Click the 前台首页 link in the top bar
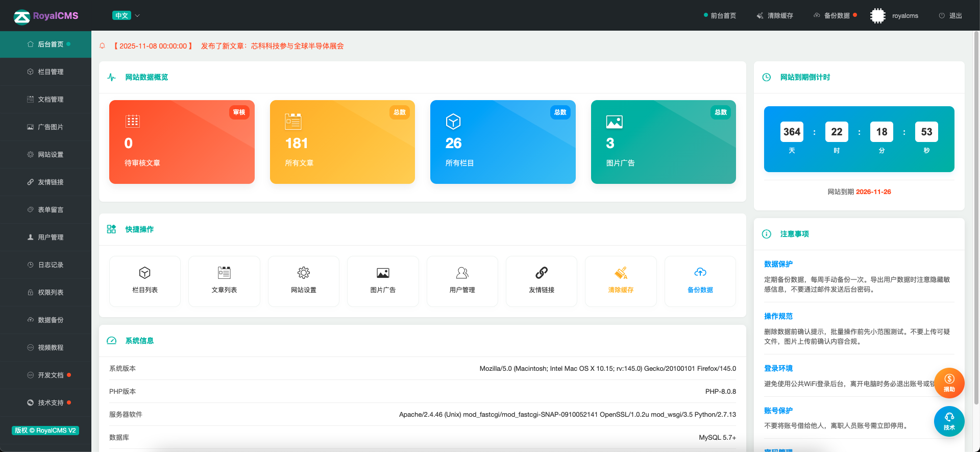This screenshot has width=980, height=452. 720,16
